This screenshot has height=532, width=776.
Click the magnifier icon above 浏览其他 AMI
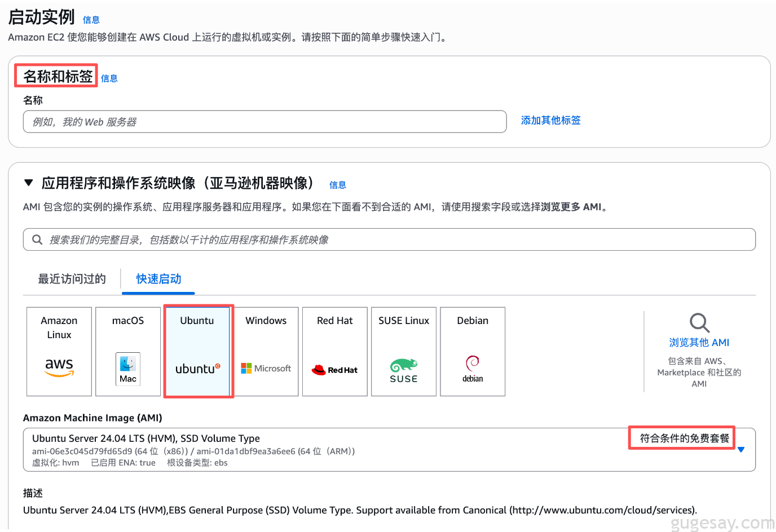(699, 323)
